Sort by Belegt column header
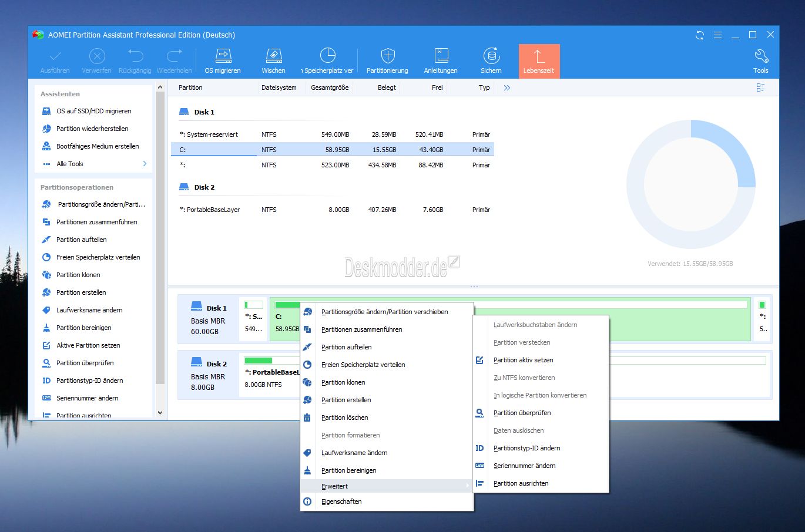 coord(387,87)
